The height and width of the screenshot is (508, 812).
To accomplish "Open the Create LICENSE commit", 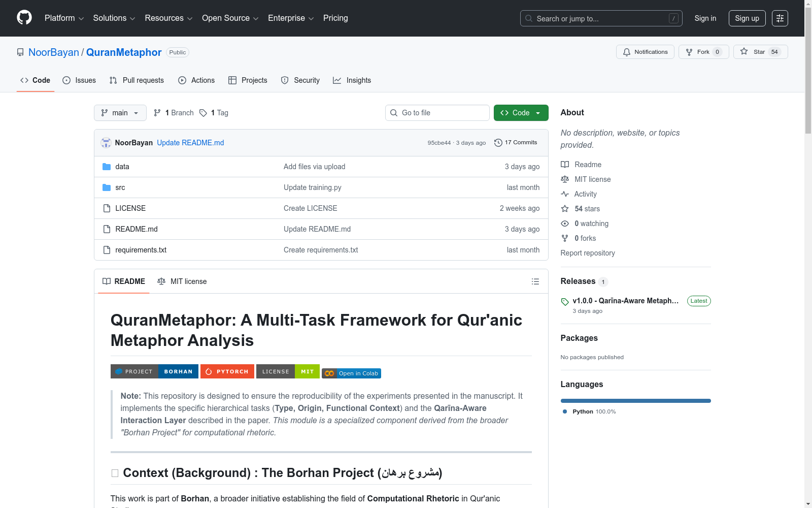I will pos(311,208).
